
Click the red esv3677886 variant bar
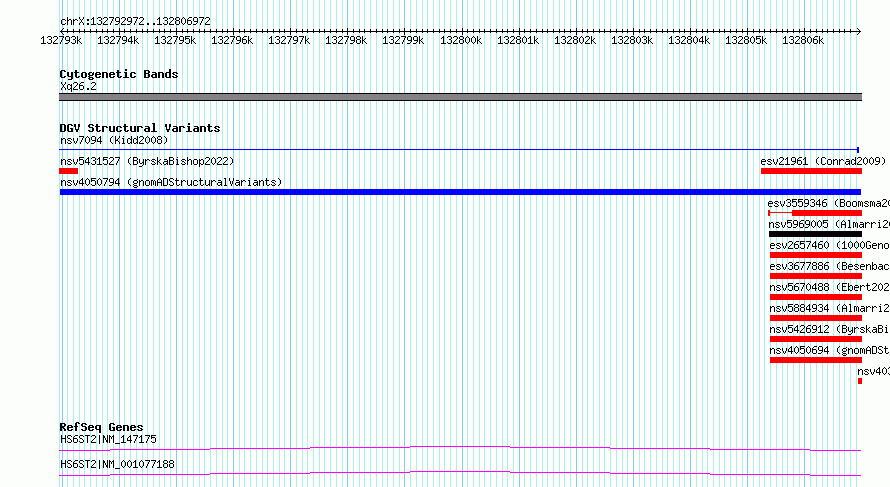click(816, 276)
